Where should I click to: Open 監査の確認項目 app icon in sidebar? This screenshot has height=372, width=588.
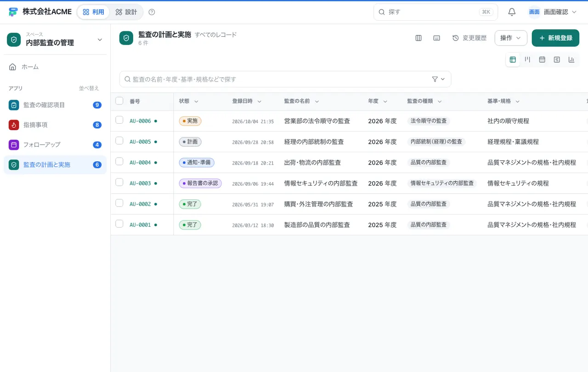point(14,105)
